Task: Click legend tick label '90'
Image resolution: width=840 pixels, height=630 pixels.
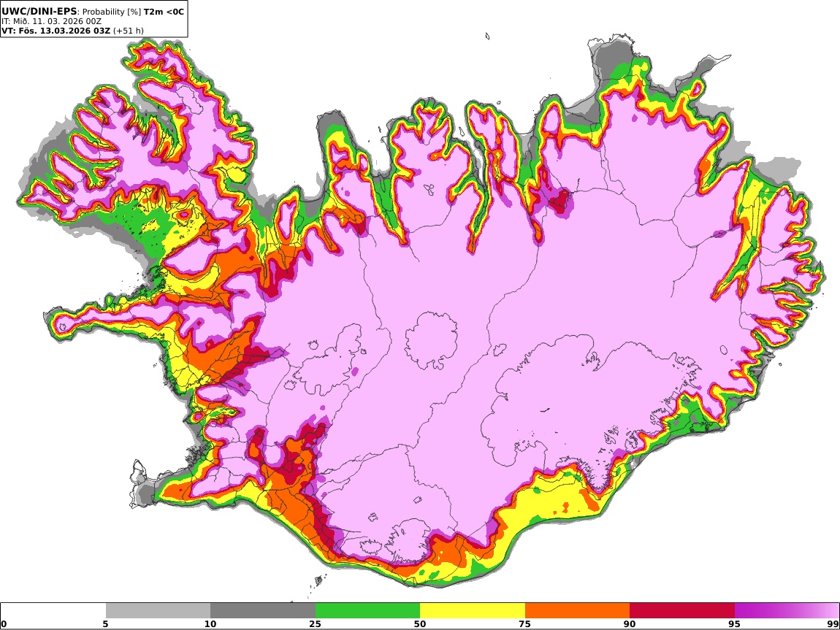Action: [630, 624]
